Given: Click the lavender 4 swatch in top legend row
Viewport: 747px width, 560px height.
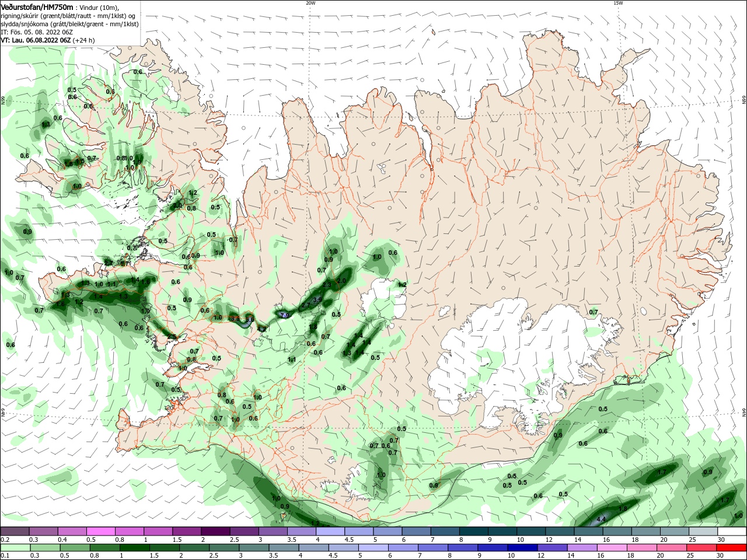Looking at the screenshot, I should (330, 531).
